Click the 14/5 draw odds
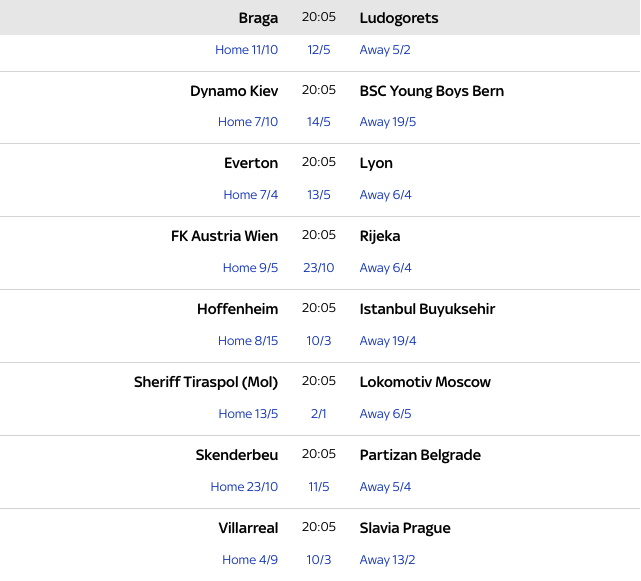 pos(319,122)
